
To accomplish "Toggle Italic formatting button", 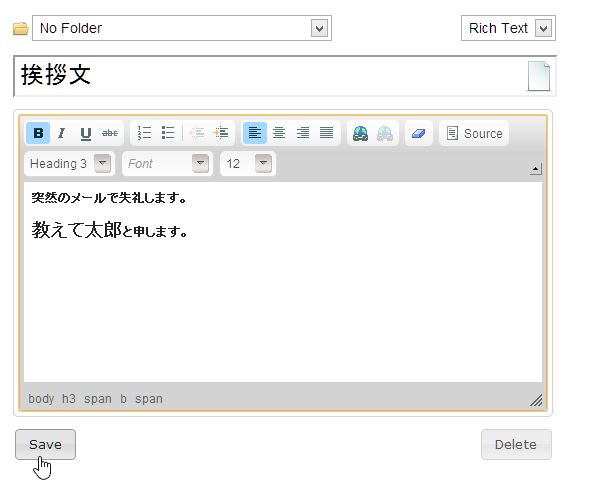I will [x=62, y=133].
